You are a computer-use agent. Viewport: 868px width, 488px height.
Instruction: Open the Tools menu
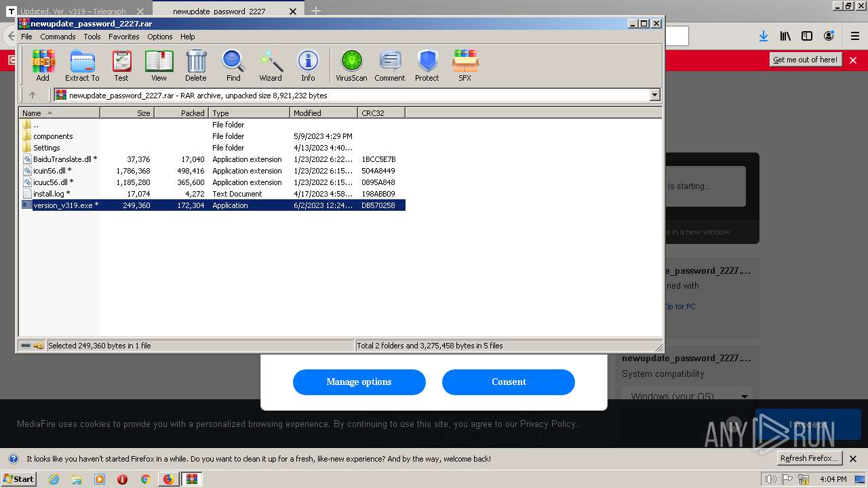click(92, 37)
